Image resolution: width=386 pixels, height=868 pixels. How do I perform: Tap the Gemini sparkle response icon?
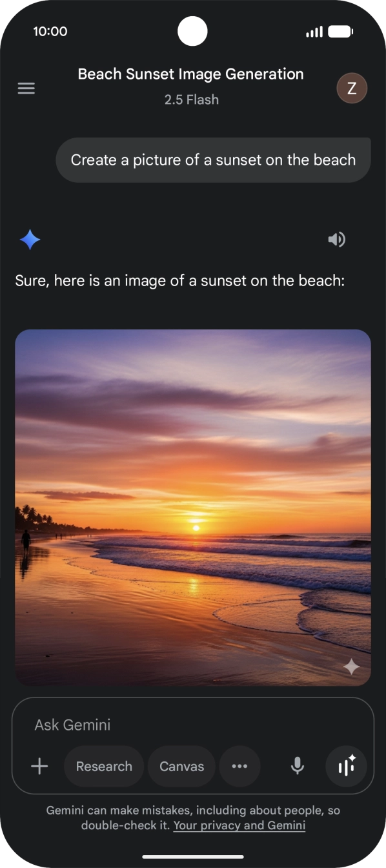point(29,240)
